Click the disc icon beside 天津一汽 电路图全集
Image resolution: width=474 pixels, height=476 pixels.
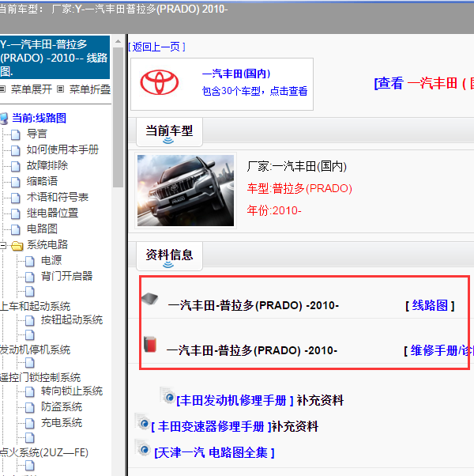tap(142, 448)
